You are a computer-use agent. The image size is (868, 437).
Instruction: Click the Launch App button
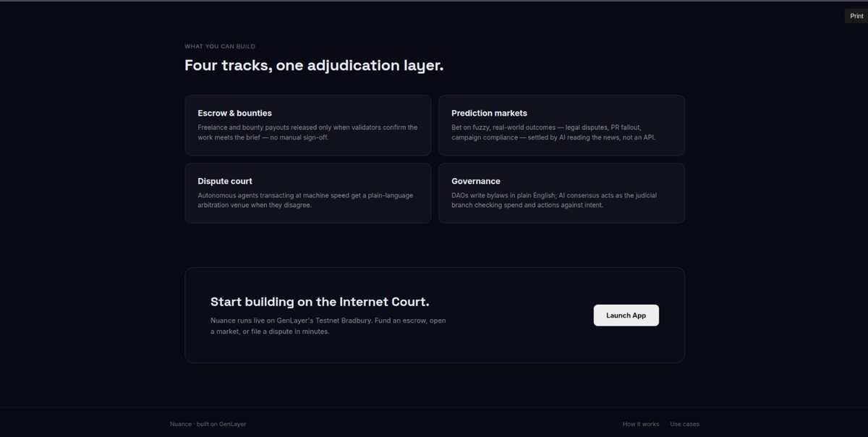coord(626,315)
